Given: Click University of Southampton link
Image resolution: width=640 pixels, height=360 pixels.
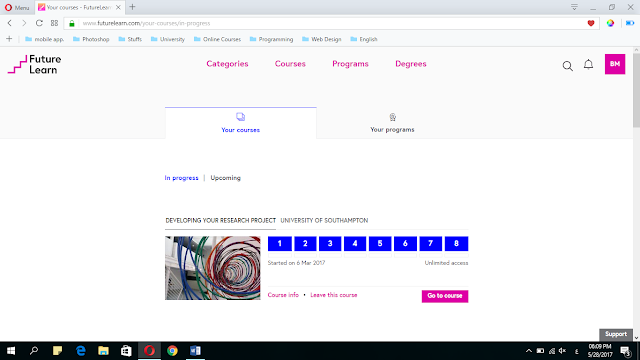Looking at the screenshot, I should point(324,220).
